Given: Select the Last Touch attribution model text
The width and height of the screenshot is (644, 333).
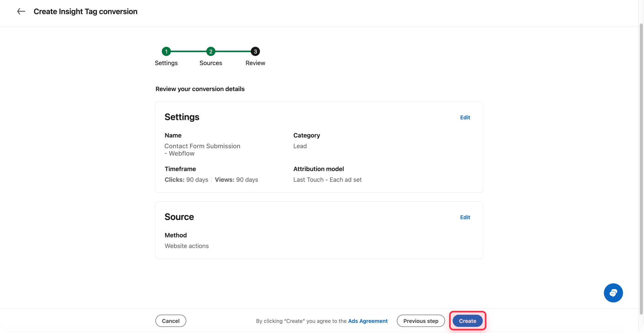Looking at the screenshot, I should coord(327,179).
